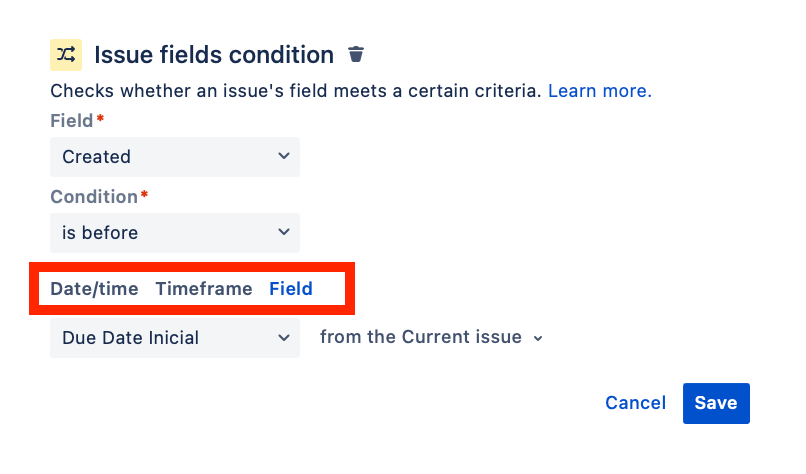Click the 'Issue fields condition' heading
The width and height of the screenshot is (806, 474).
214,54
